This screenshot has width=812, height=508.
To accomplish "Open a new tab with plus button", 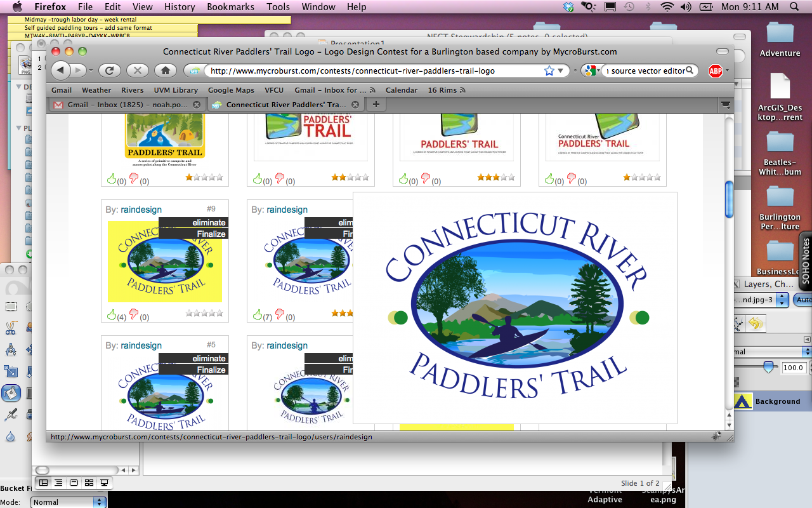I will coord(376,104).
